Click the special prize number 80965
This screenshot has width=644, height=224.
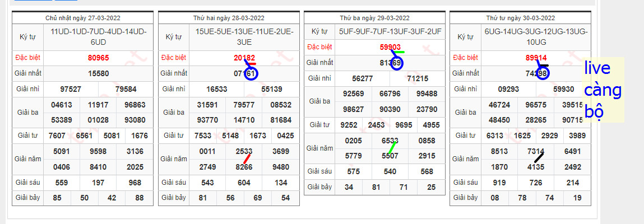click(99, 58)
